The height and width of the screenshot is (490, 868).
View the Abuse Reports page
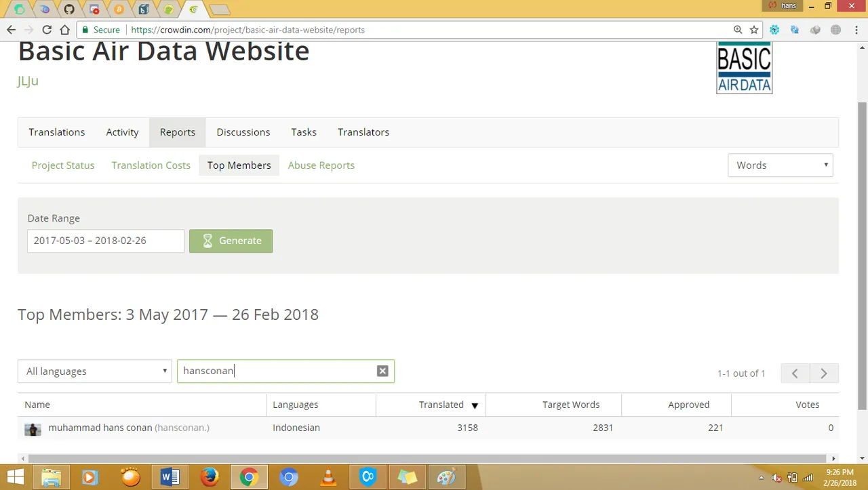point(321,165)
